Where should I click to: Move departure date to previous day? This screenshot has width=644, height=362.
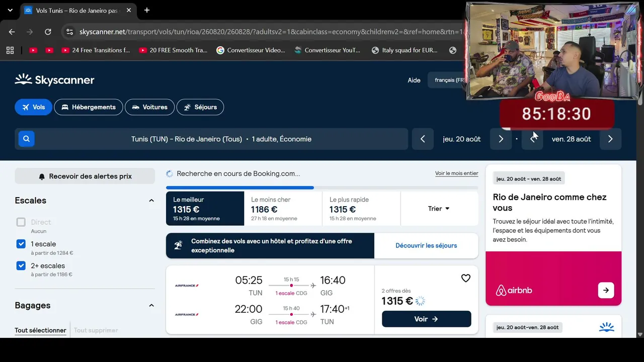[x=423, y=139]
